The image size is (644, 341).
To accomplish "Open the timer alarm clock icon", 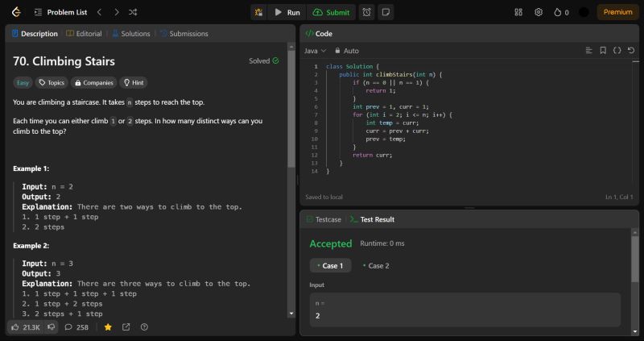I will tap(366, 12).
